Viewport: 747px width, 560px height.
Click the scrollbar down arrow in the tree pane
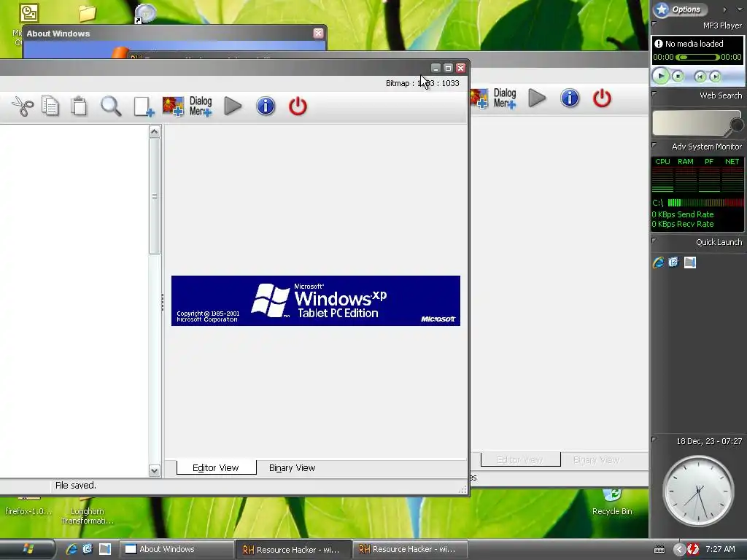155,470
